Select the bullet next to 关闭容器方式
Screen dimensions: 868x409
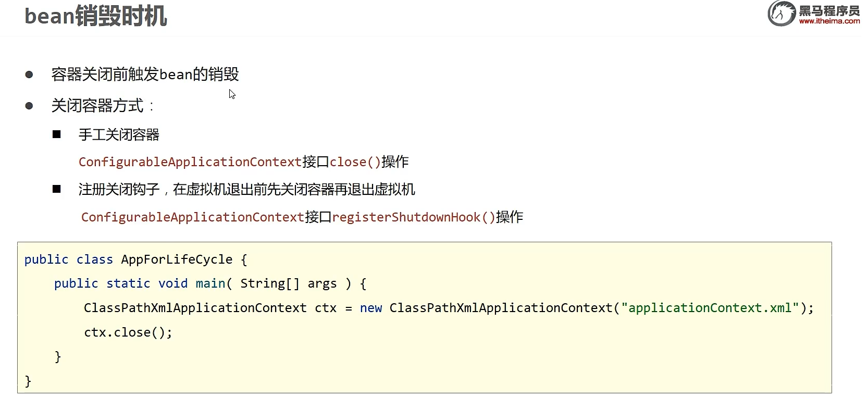(x=29, y=106)
